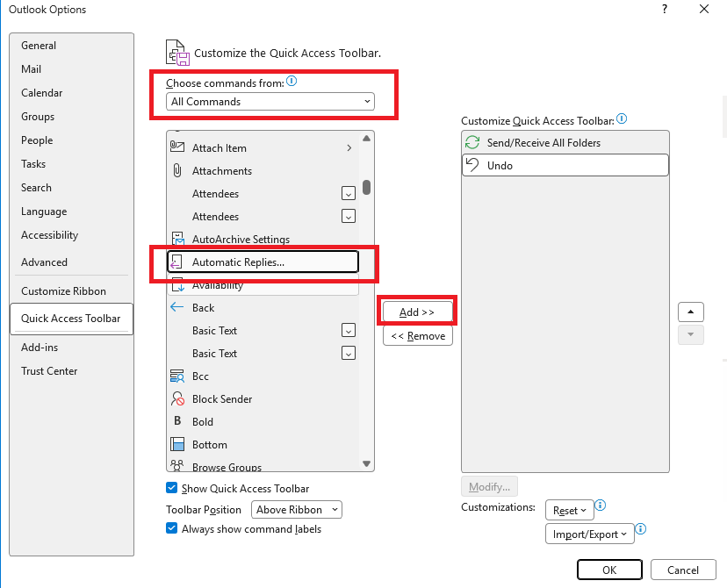Screen dimensions: 727x588
Task: Click the info icon next to Import/Export
Action: pyautogui.click(x=640, y=528)
